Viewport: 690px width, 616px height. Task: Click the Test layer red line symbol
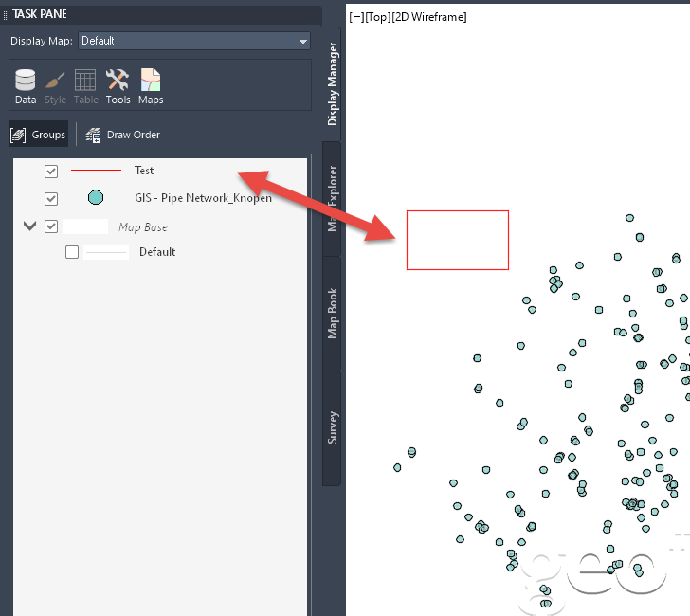[x=96, y=170]
